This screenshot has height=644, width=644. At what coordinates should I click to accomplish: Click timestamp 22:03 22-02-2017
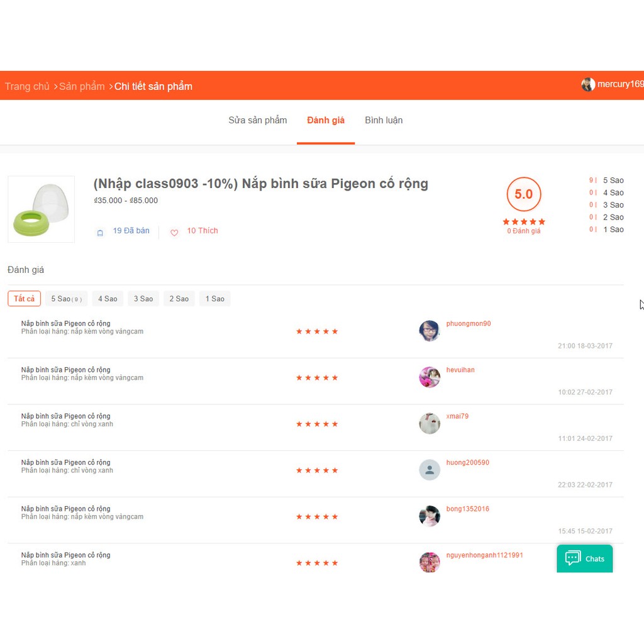585,486
